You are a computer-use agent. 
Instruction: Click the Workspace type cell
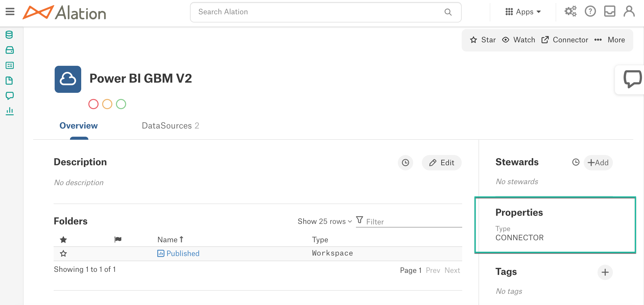pyautogui.click(x=332, y=253)
